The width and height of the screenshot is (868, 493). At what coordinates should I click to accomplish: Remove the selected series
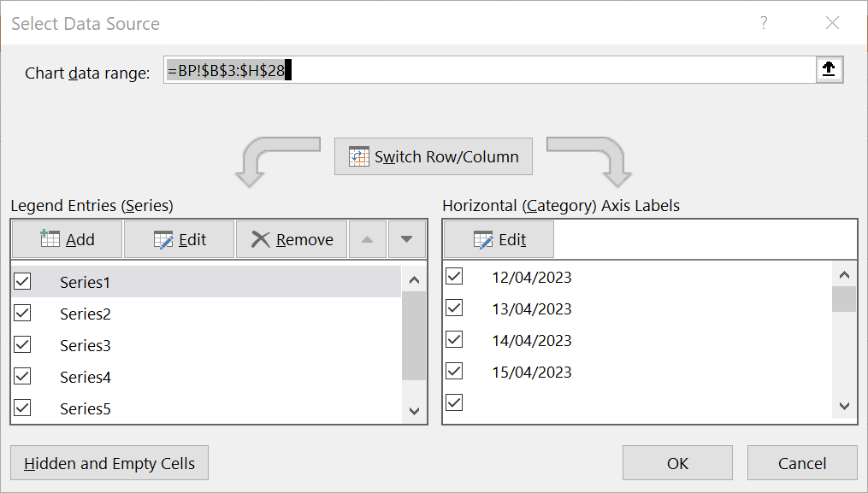click(292, 239)
